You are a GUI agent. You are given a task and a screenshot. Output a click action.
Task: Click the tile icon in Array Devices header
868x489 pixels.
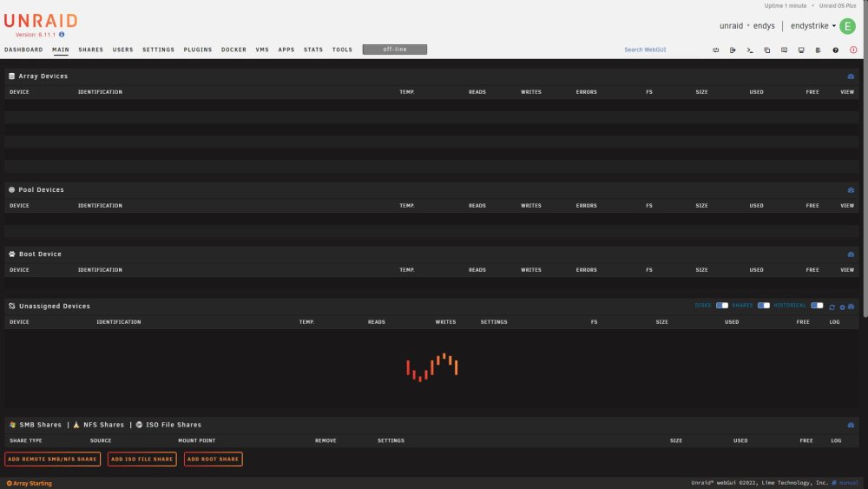(x=851, y=76)
